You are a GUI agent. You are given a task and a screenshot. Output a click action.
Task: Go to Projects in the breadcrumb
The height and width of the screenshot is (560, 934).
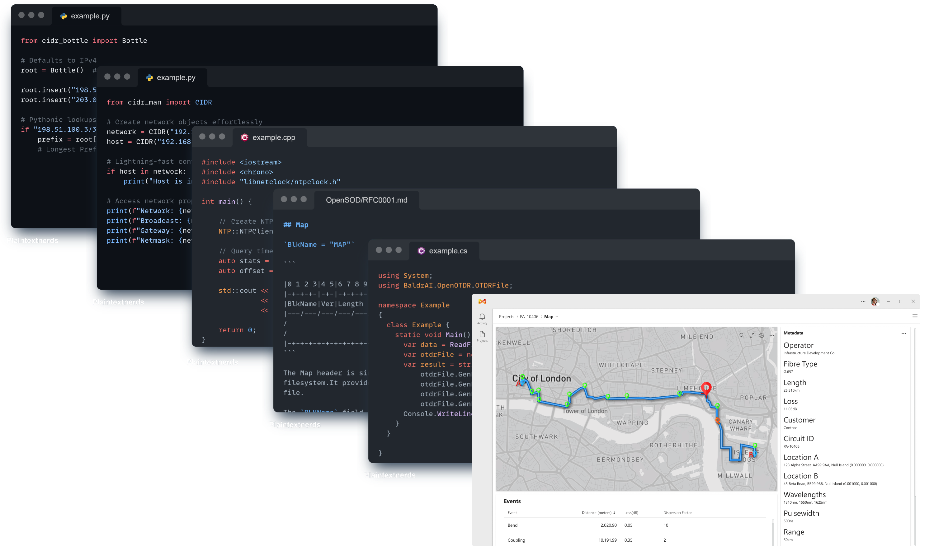(506, 317)
